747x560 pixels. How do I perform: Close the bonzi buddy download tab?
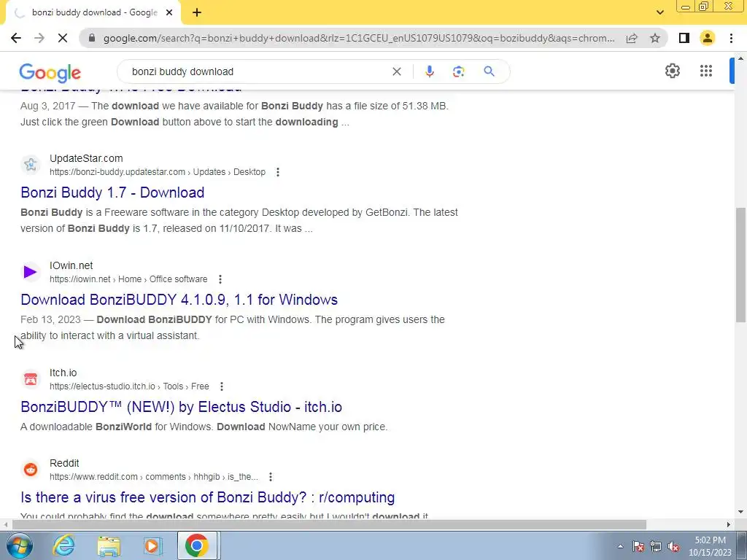(169, 12)
